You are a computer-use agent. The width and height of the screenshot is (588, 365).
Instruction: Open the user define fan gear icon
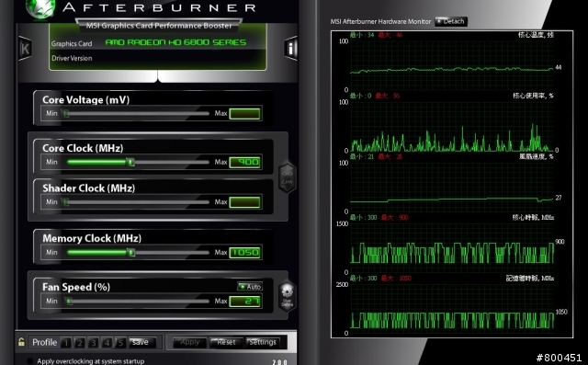tap(288, 296)
